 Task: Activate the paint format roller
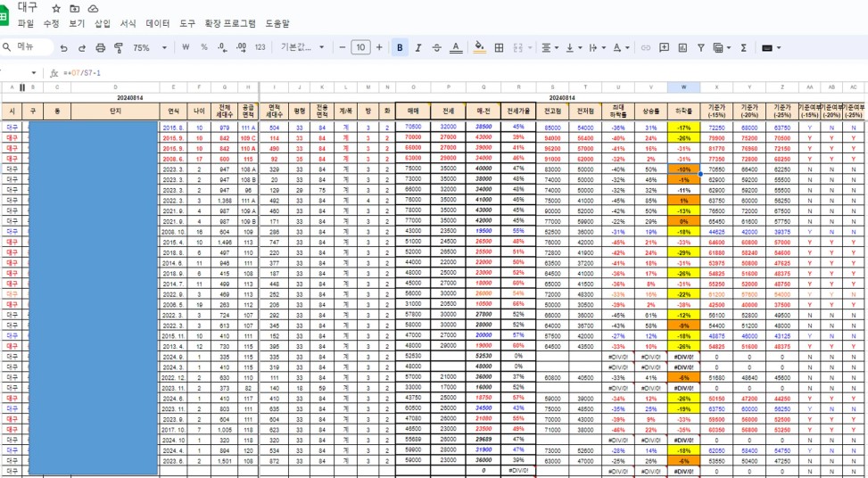click(x=118, y=48)
